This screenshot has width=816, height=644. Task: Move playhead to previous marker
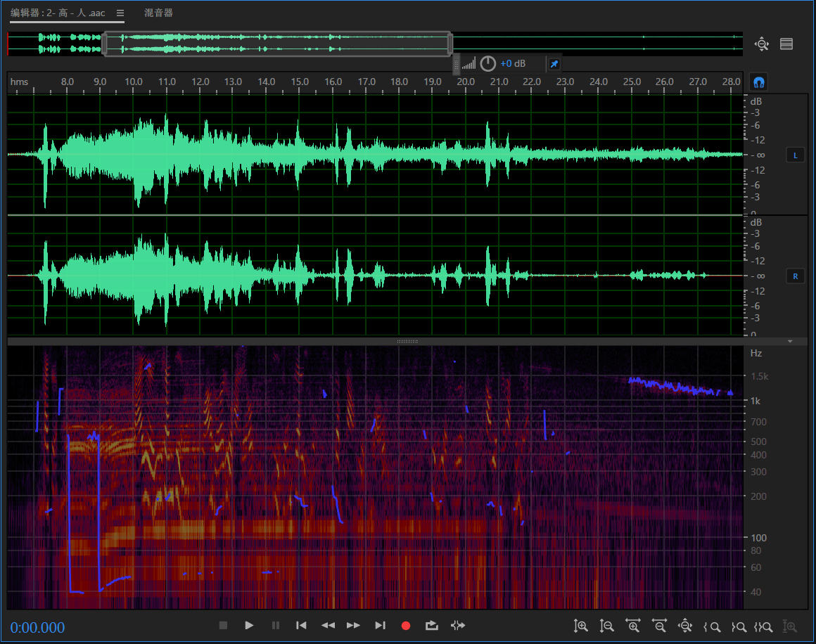[301, 625]
